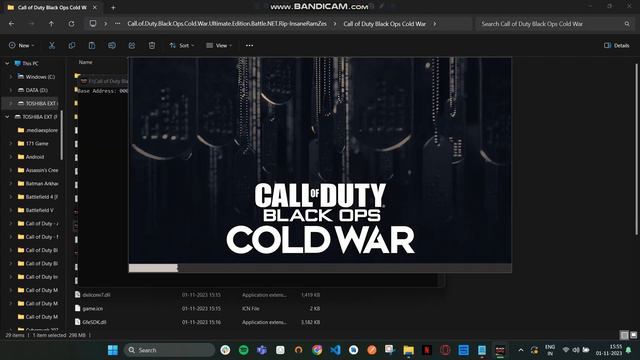Open File Explorer from the taskbar

(408, 350)
